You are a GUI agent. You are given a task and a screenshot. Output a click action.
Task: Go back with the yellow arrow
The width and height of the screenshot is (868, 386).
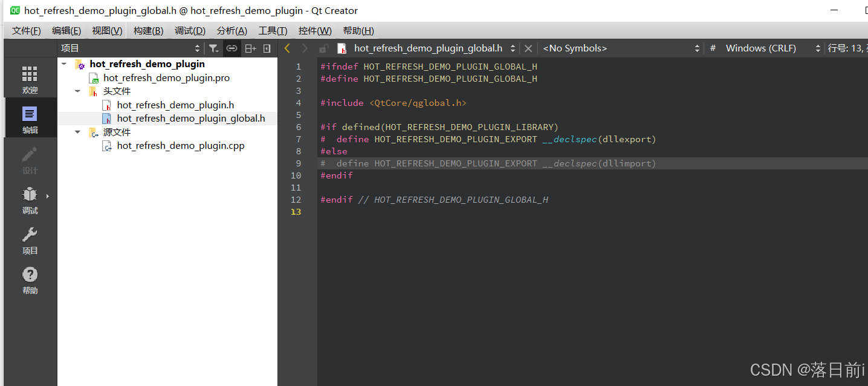[287, 48]
